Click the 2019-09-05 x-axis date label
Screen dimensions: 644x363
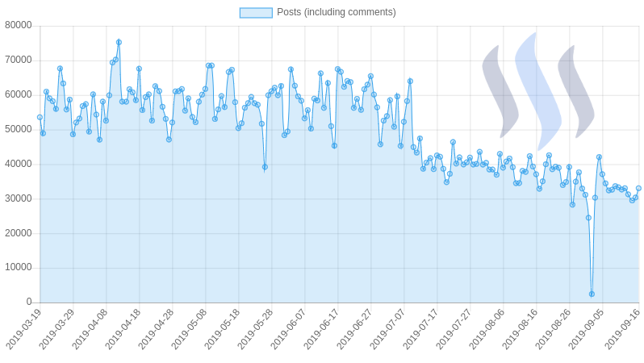586,329
